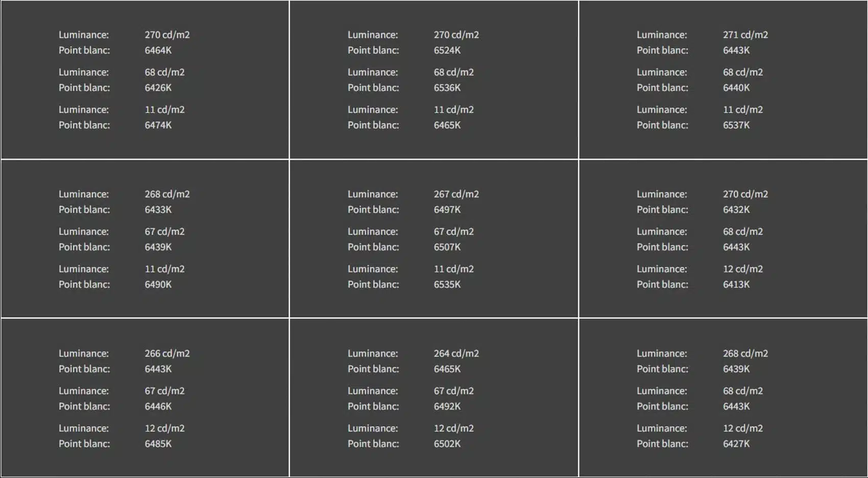Select the 6474K white point reading

(x=158, y=125)
